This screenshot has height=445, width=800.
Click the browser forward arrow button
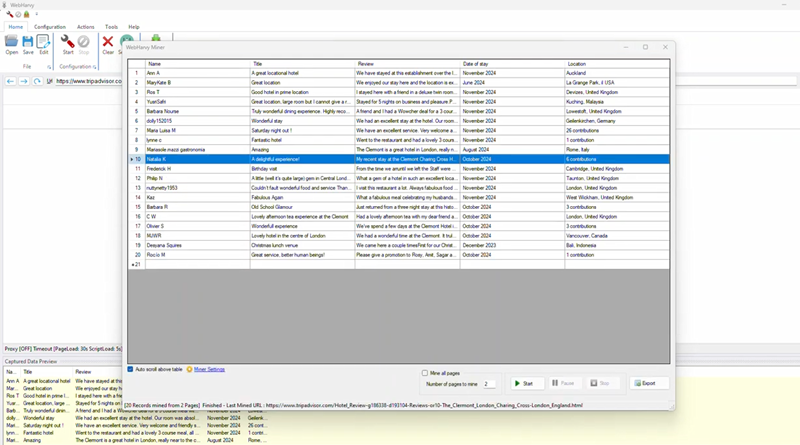[x=24, y=81]
